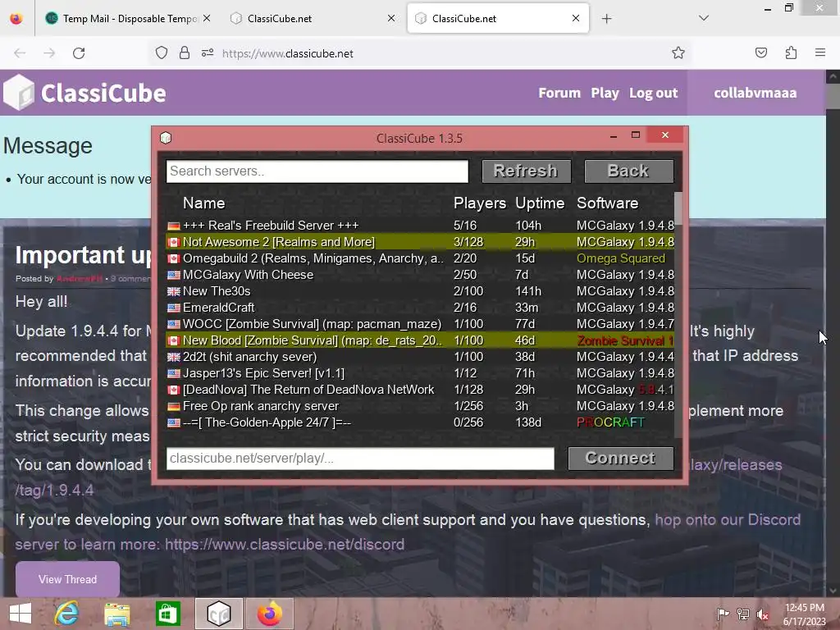Image resolution: width=840 pixels, height=630 pixels.
Task: Close the Temp Mail tab
Action: (207, 18)
